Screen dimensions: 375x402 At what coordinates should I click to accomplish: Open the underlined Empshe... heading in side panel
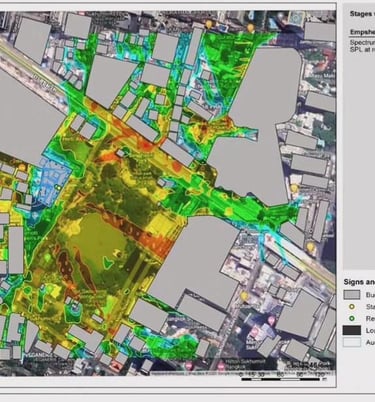pyautogui.click(x=362, y=32)
